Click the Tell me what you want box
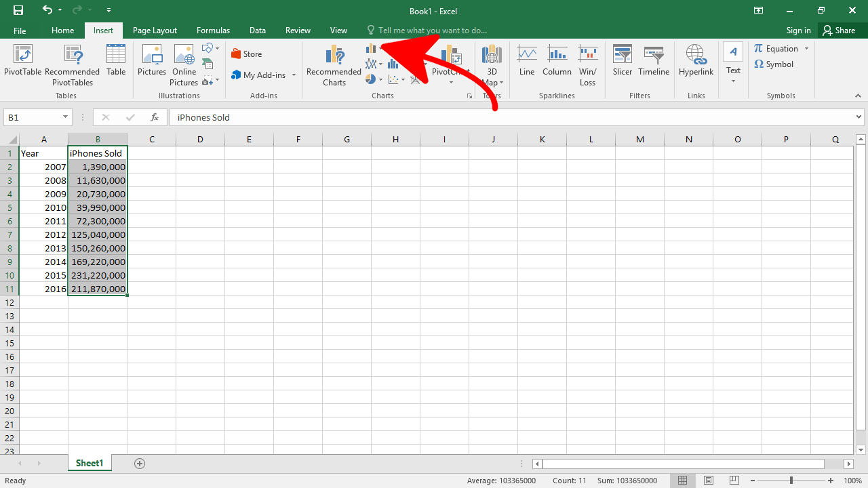This screenshot has height=488, width=868. (427, 30)
